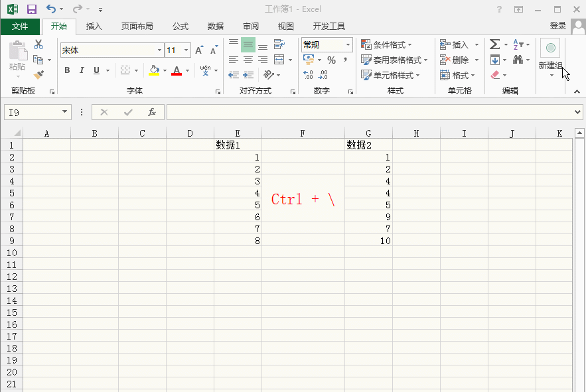Screen dimensions: 586x392
Task: Switch to the 插入 Insert tab
Action: pyautogui.click(x=94, y=26)
